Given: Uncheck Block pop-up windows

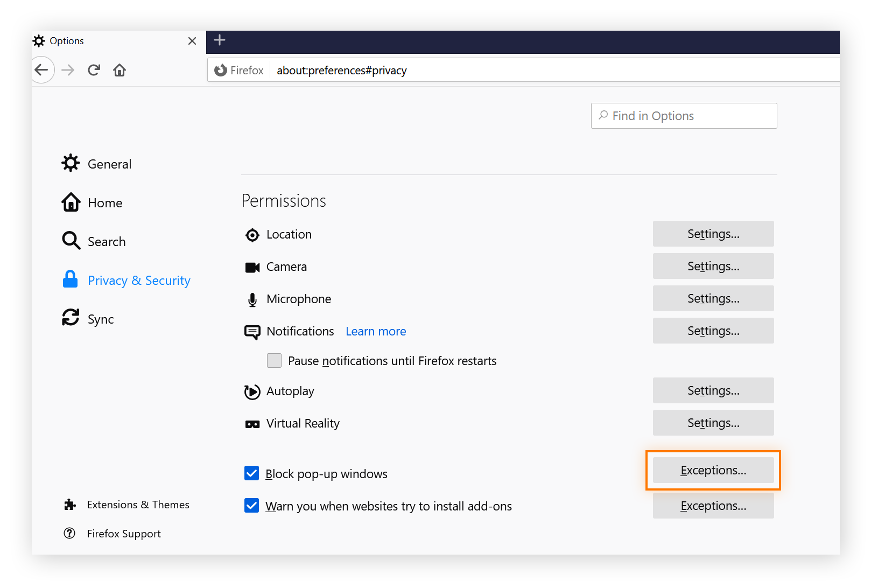Looking at the screenshot, I should point(251,473).
